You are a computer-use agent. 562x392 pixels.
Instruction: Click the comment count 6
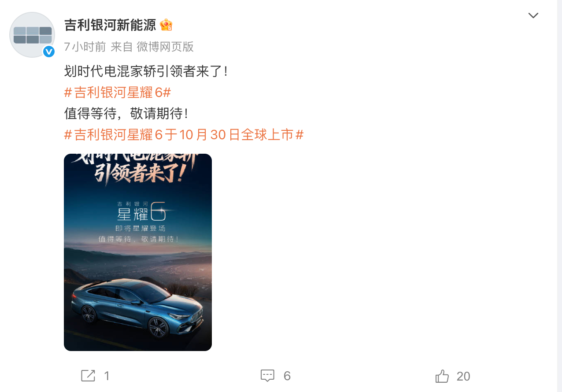[x=287, y=376]
